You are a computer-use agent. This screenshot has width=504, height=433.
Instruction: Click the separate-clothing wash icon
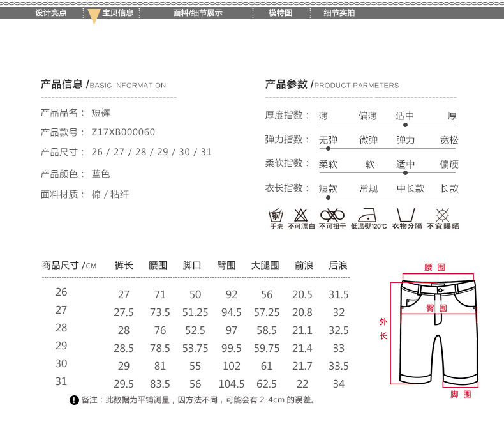coord(406,215)
